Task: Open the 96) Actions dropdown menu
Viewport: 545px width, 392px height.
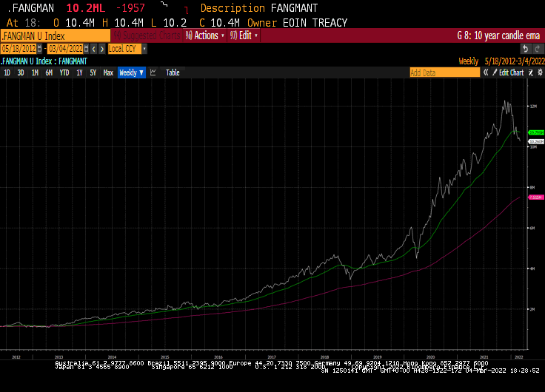Action: tap(204, 36)
